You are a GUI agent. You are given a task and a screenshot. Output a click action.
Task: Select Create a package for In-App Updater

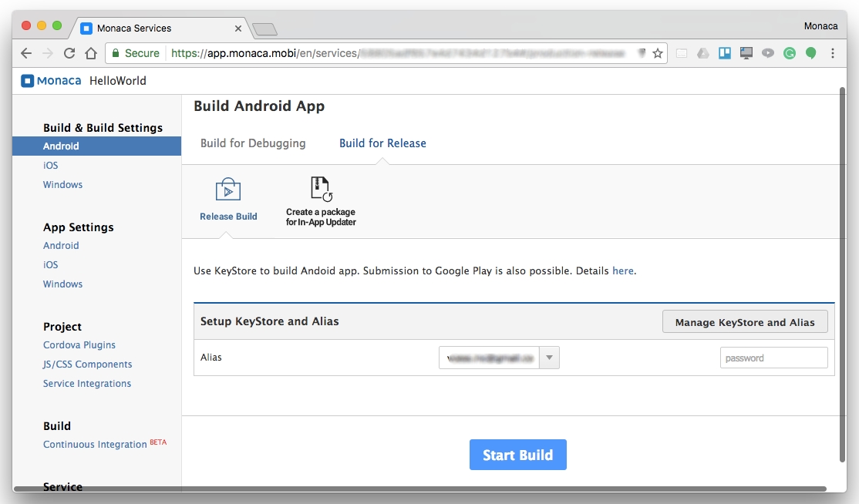coord(321,201)
